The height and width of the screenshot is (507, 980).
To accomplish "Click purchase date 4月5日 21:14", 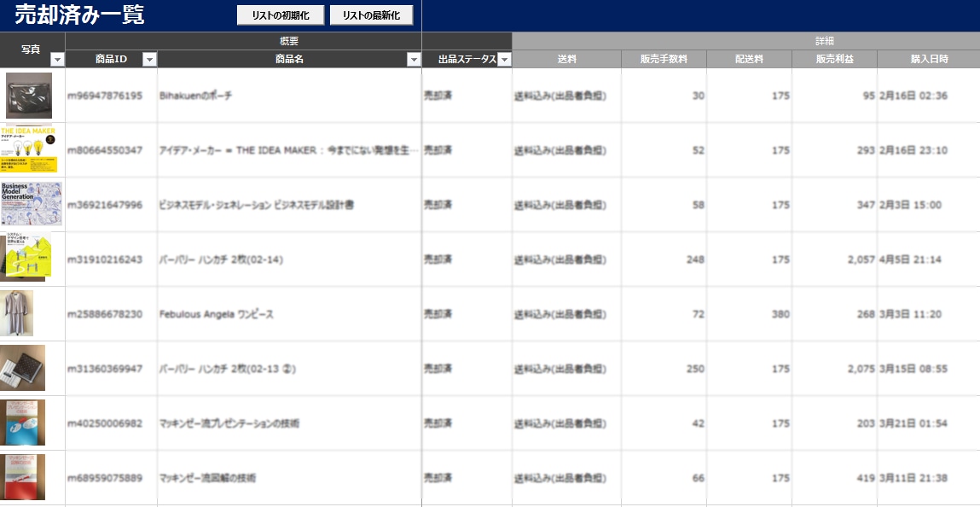I will tap(910, 259).
